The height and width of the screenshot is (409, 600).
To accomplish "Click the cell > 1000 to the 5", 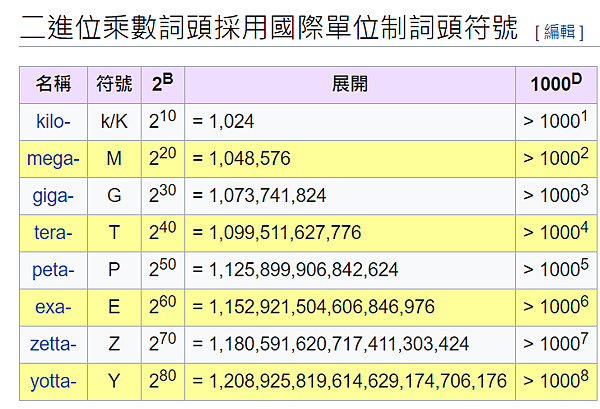I will 556,270.
